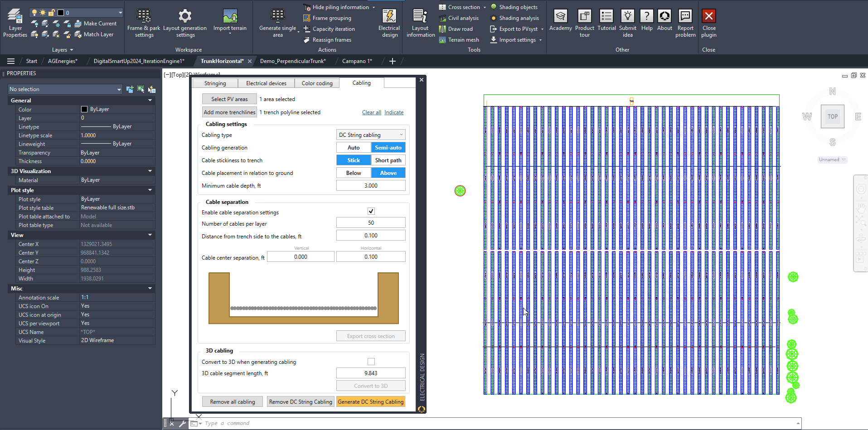Click the command line input
Image resolution: width=868 pixels, height=430 pixels.
coord(499,423)
